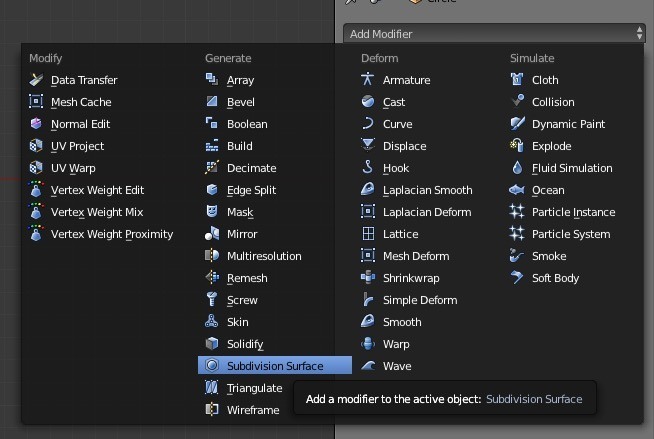Click the Smoke modifier icon
The width and height of the screenshot is (654, 439).
(x=517, y=256)
